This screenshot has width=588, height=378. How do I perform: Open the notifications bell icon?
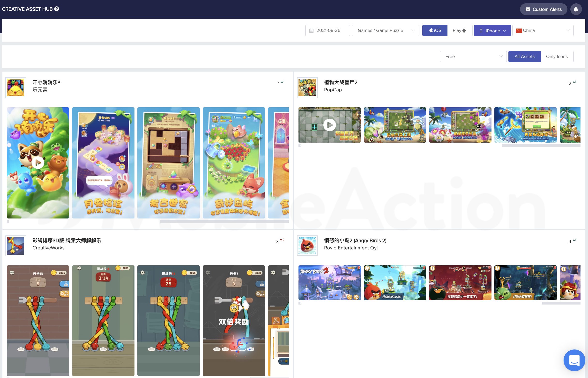point(576,9)
